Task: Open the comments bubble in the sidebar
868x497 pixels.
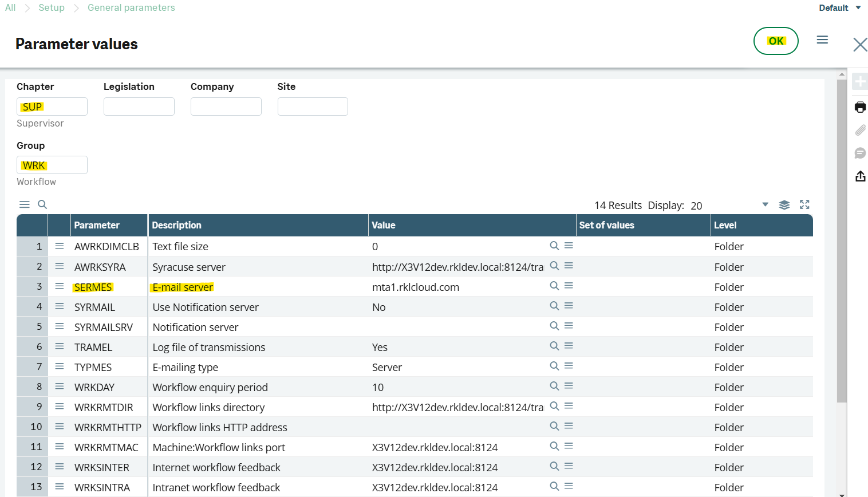Action: pos(860,153)
